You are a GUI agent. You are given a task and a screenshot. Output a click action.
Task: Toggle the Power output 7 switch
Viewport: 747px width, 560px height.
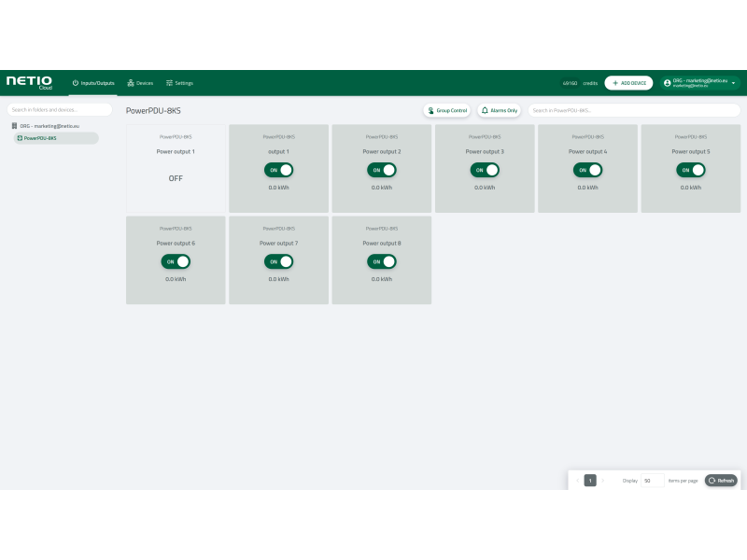(278, 261)
